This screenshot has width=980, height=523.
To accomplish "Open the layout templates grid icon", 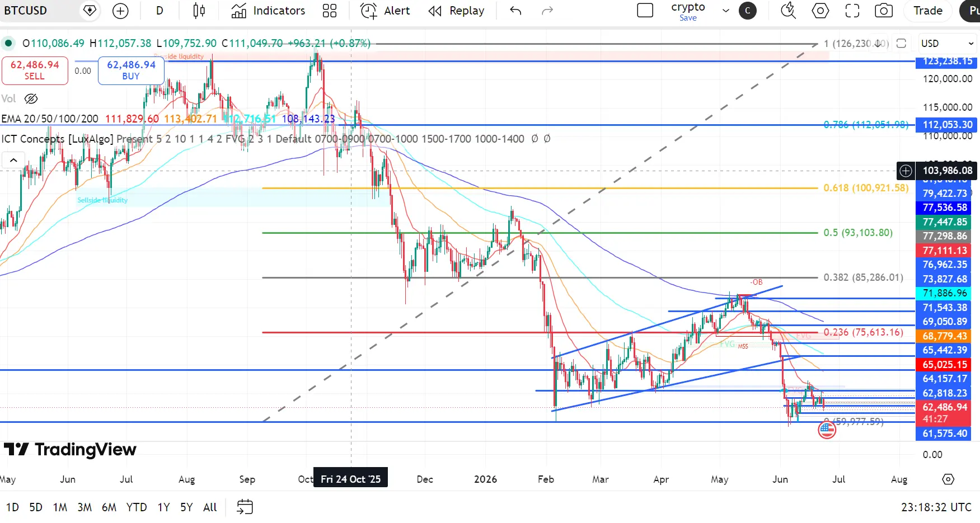I will (x=330, y=11).
